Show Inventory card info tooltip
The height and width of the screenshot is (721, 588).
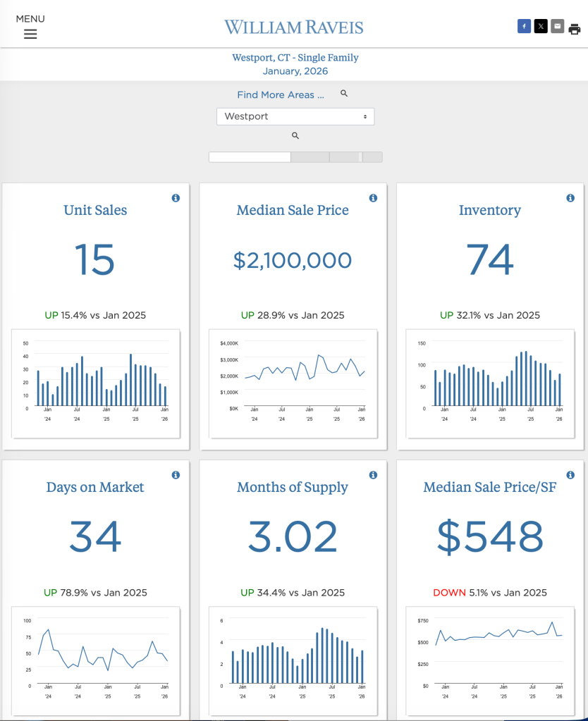point(570,198)
